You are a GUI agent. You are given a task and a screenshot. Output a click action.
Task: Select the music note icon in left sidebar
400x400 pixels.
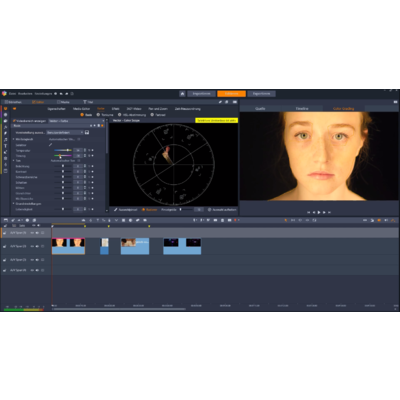[x=5, y=140]
